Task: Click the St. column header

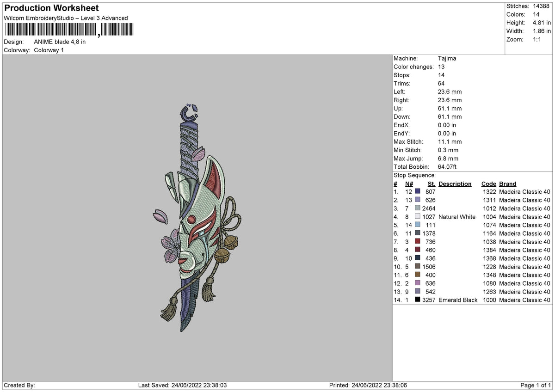Action: (431, 184)
